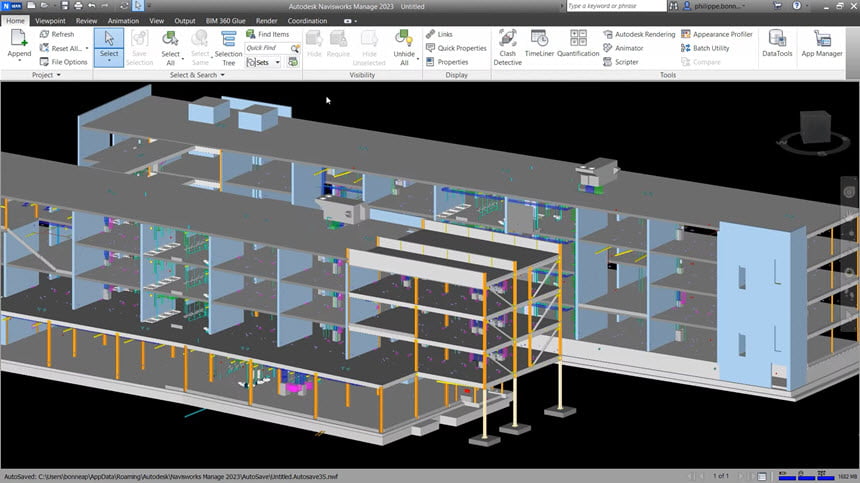Viewport: 860px width, 483px height.
Task: Switch to the Review ribbon tab
Action: coord(86,21)
